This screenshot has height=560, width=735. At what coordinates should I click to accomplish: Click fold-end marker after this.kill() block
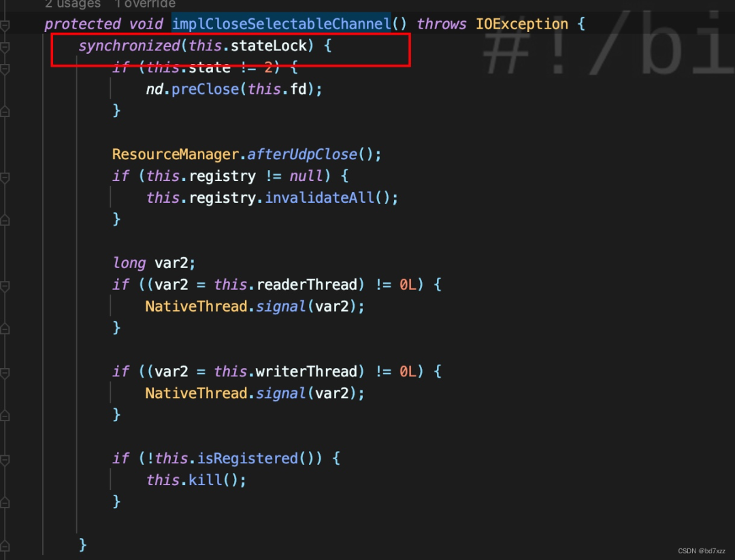click(5, 503)
